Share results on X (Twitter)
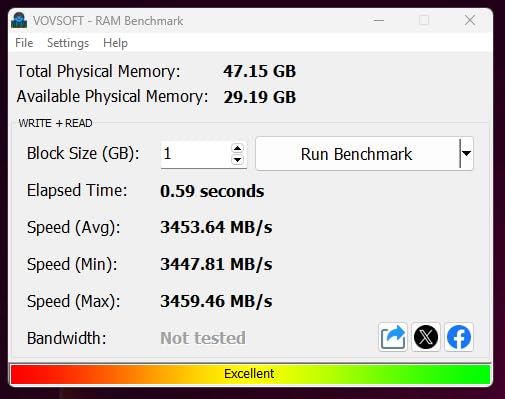This screenshot has width=505, height=399. (426, 337)
